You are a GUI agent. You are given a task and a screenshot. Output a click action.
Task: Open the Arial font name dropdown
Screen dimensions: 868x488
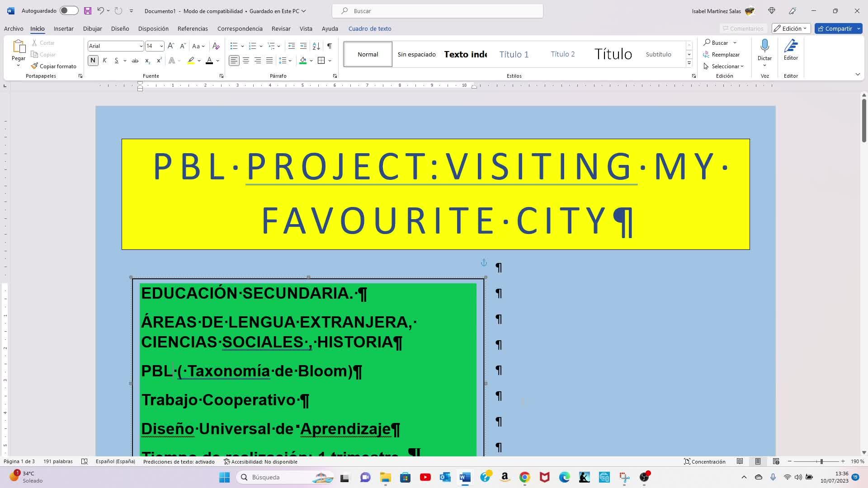141,46
